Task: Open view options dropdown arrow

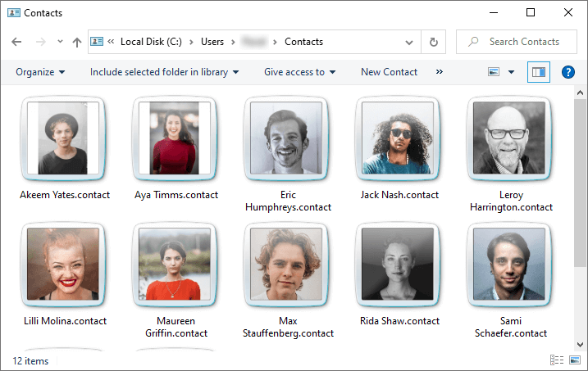Action: tap(511, 72)
